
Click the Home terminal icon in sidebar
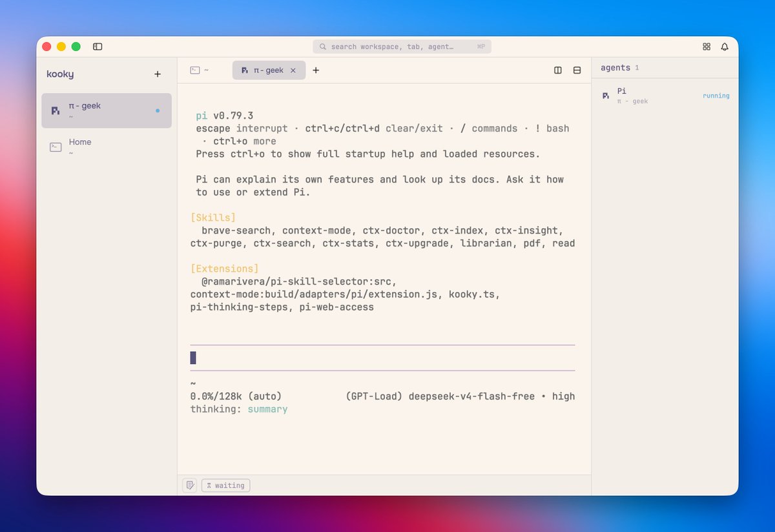click(56, 147)
